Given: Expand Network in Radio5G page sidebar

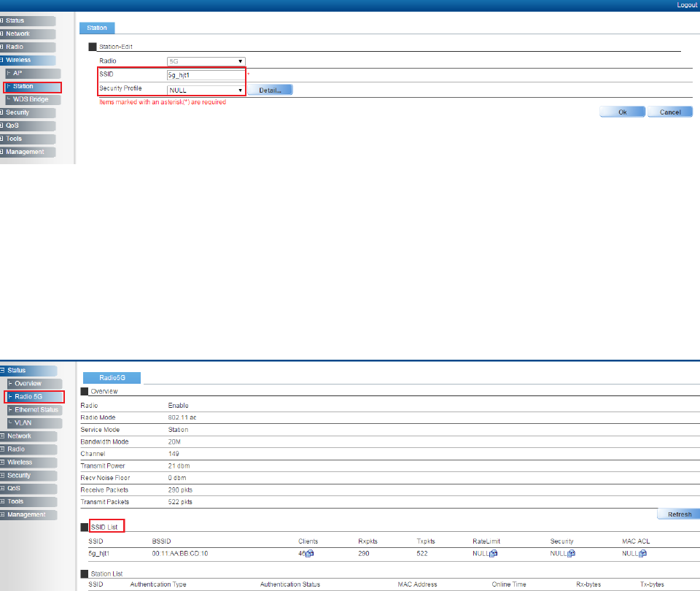Looking at the screenshot, I should 28,436.
